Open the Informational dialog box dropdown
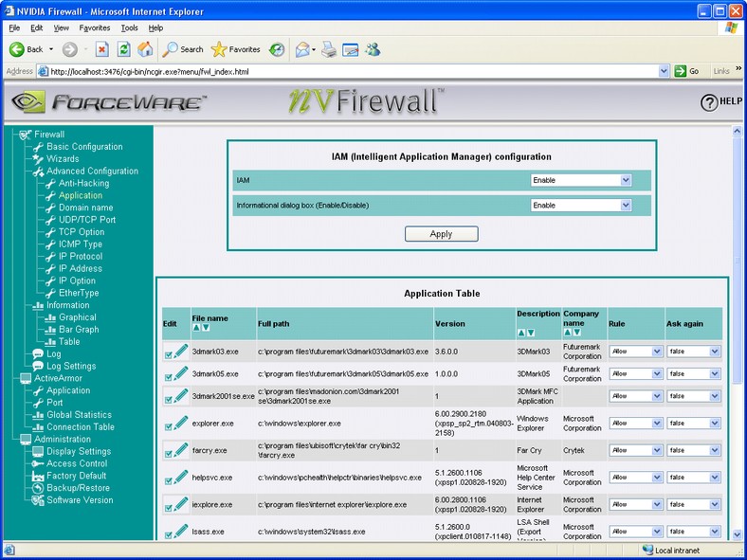This screenshot has height=560, width=747. pyautogui.click(x=581, y=206)
